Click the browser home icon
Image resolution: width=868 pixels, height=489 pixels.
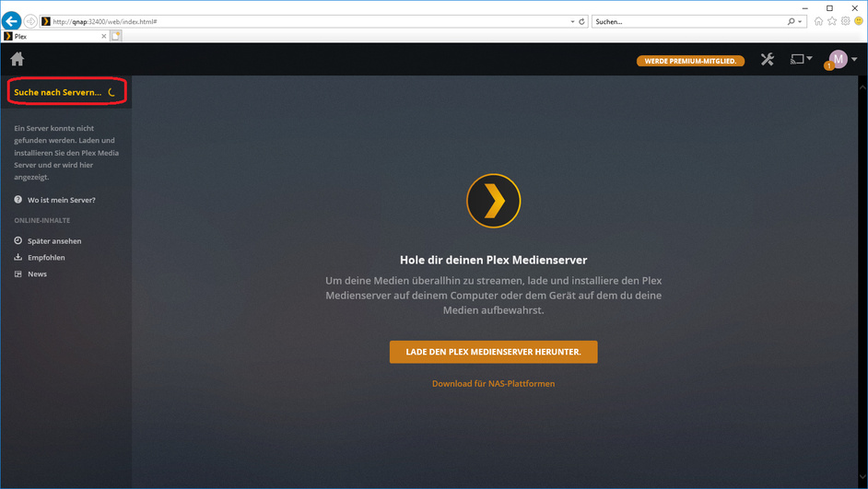[x=818, y=21]
